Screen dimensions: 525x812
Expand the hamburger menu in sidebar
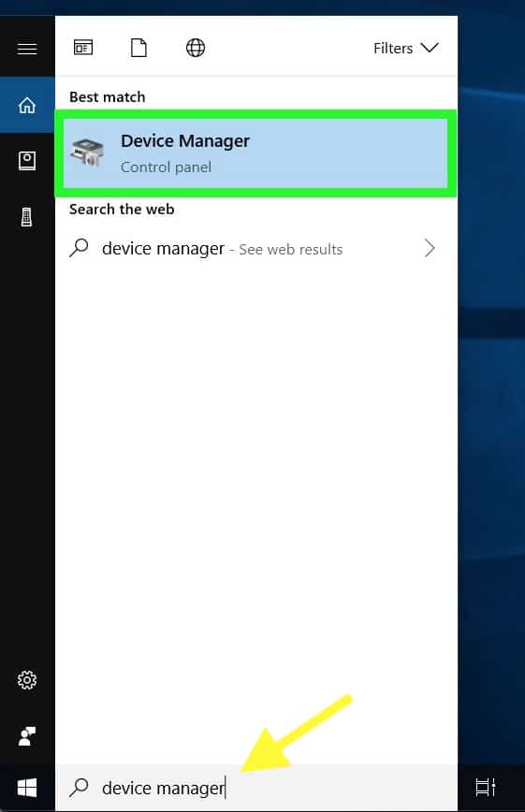[x=27, y=49]
